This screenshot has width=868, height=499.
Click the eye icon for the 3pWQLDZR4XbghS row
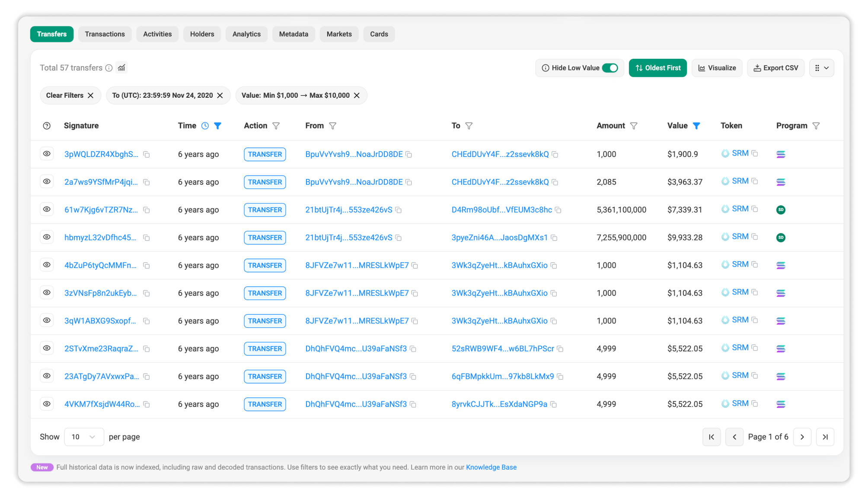pyautogui.click(x=47, y=154)
